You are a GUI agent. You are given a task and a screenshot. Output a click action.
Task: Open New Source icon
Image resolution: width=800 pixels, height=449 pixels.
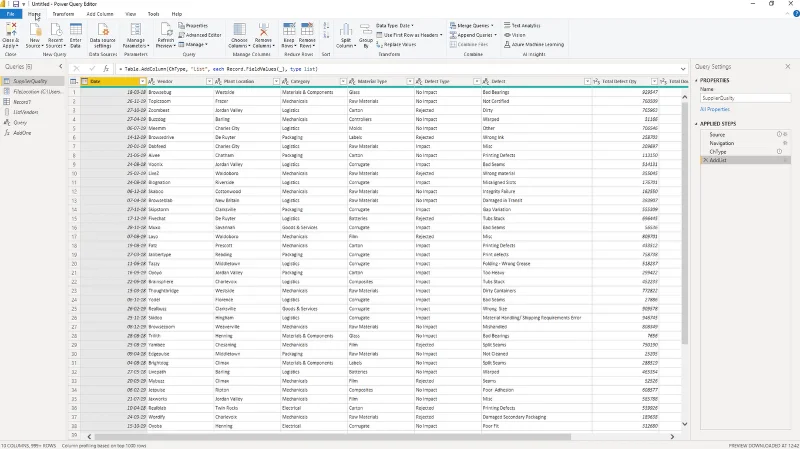pos(35,30)
